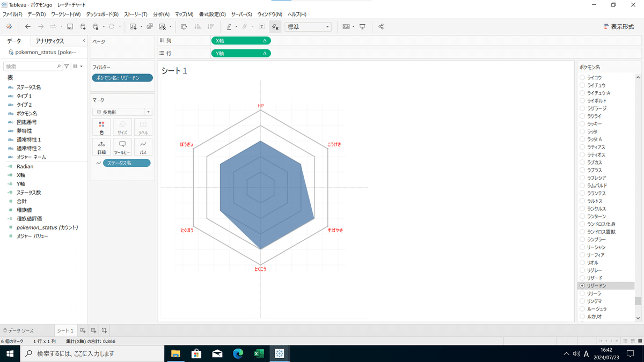Open the mark type 多角形 dropdown
This screenshot has height=362, width=644.
click(x=122, y=112)
